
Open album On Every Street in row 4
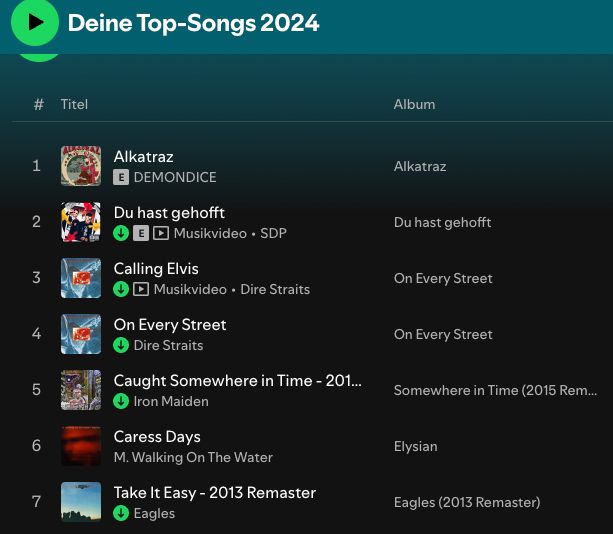pos(443,334)
